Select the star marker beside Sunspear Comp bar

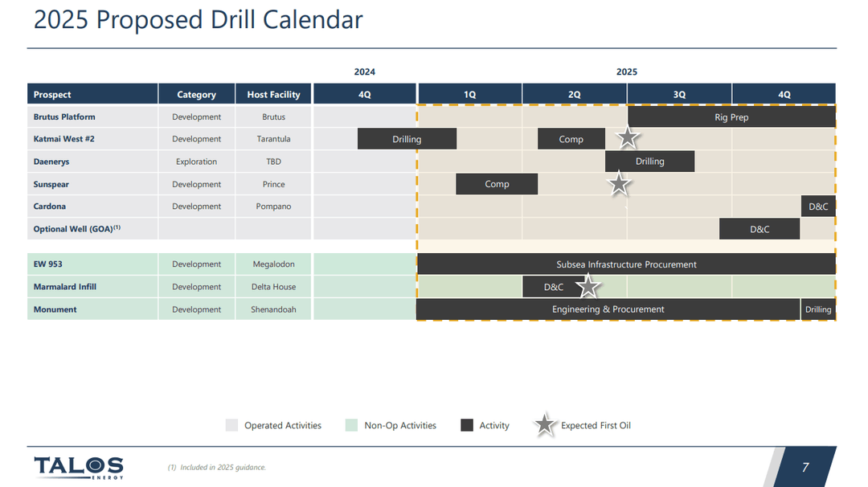pos(619,184)
